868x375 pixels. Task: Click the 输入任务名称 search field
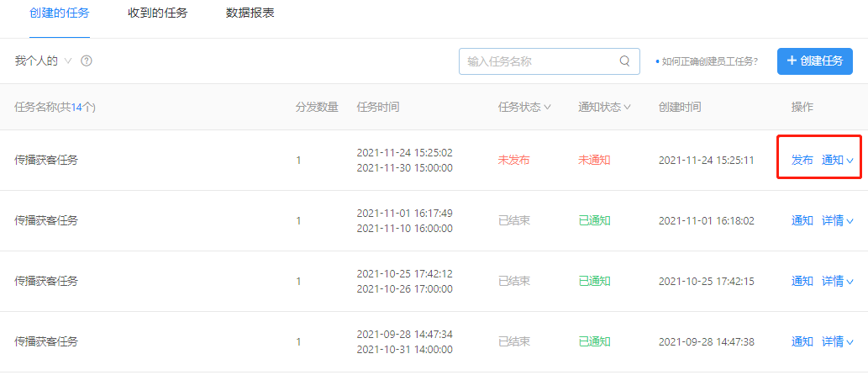point(550,61)
